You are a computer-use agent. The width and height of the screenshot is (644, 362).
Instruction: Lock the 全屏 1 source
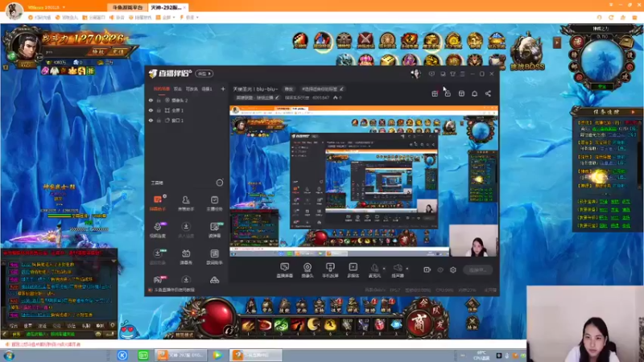pos(159,110)
